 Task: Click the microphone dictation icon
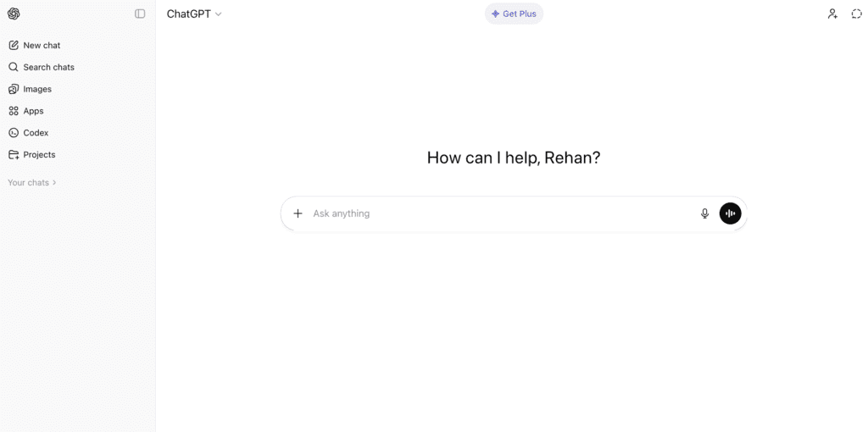point(704,213)
